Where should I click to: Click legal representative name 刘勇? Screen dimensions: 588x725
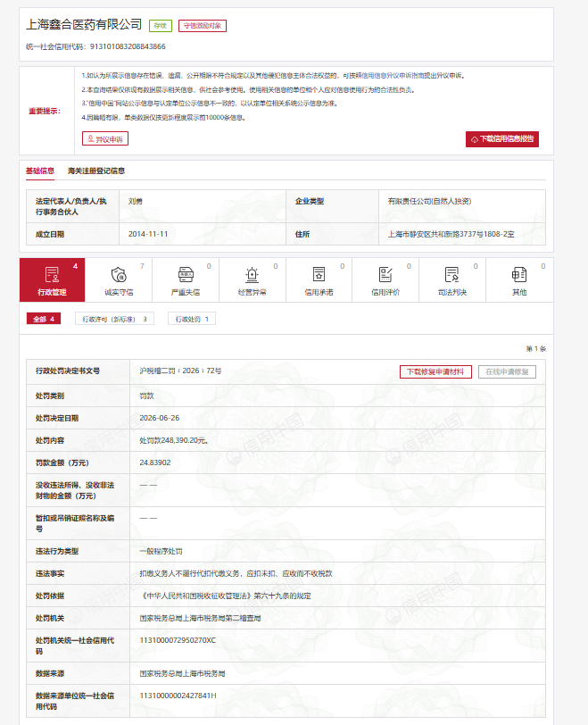pos(136,201)
